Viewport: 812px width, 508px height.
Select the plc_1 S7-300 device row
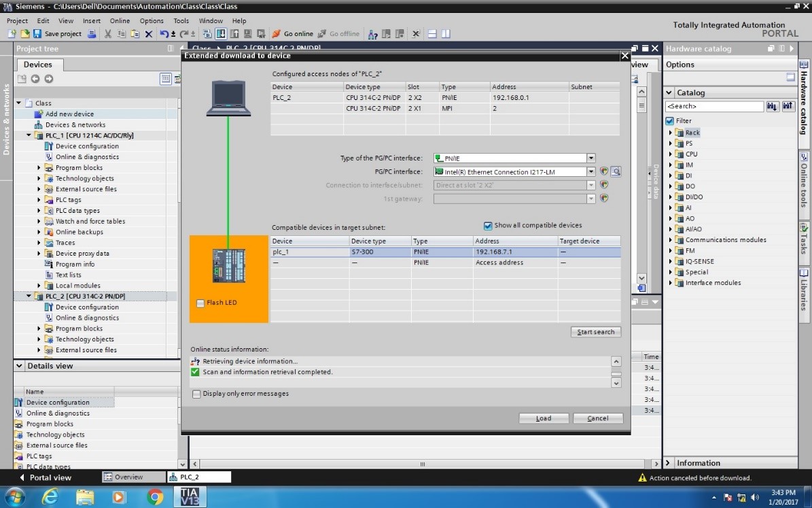coord(445,252)
